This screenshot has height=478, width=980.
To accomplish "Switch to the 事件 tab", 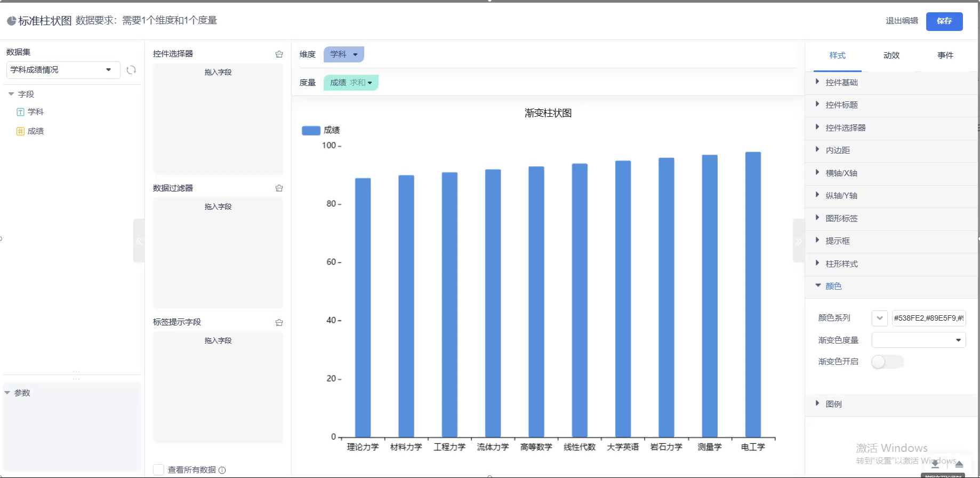I will point(945,55).
